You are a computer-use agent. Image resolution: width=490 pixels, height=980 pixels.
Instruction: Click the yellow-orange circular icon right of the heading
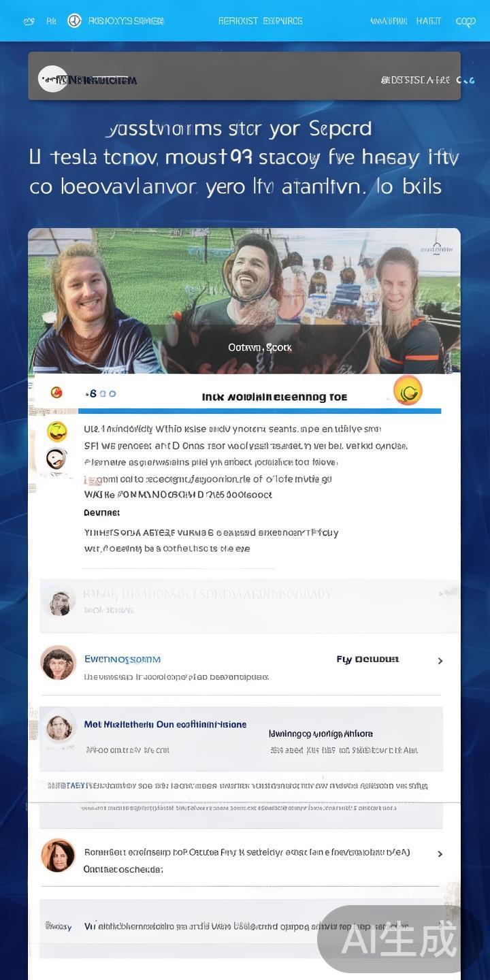(x=408, y=391)
